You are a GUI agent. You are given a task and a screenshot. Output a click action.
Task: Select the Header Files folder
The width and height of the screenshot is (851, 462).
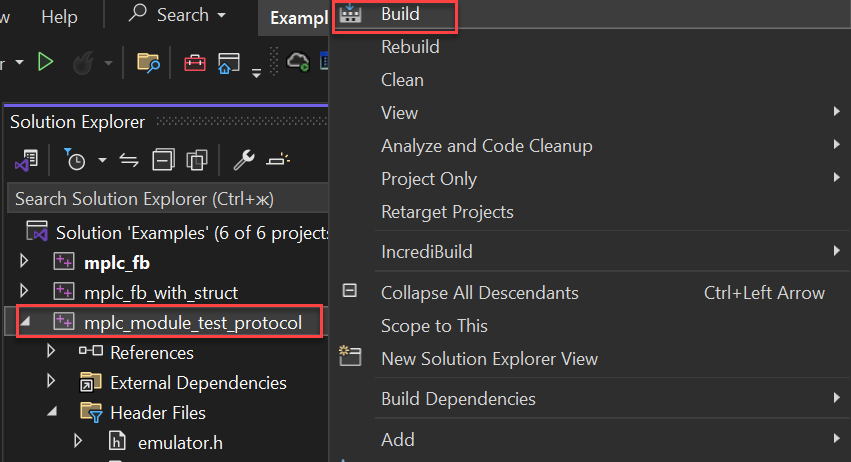click(158, 413)
